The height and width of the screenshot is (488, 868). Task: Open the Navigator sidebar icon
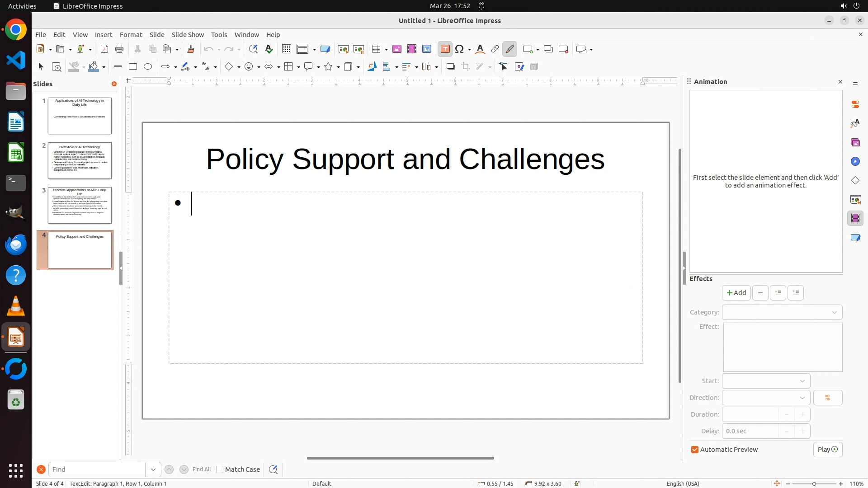click(x=855, y=162)
